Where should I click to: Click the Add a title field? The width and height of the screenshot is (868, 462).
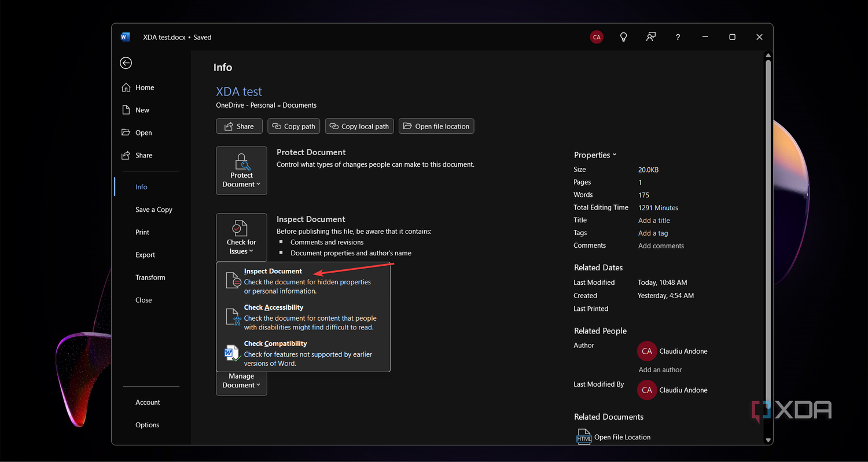pos(654,221)
